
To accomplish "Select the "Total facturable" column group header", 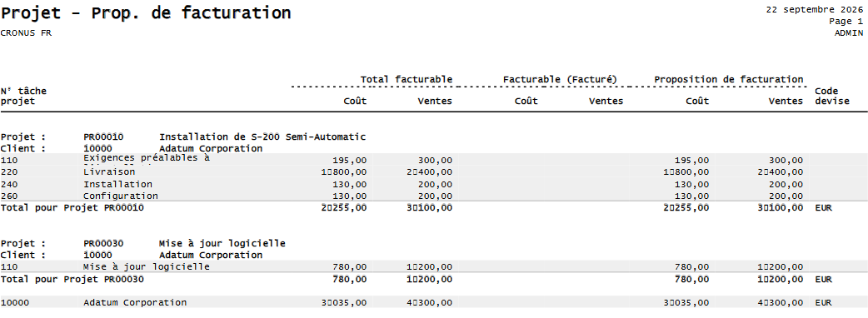I will [407, 80].
